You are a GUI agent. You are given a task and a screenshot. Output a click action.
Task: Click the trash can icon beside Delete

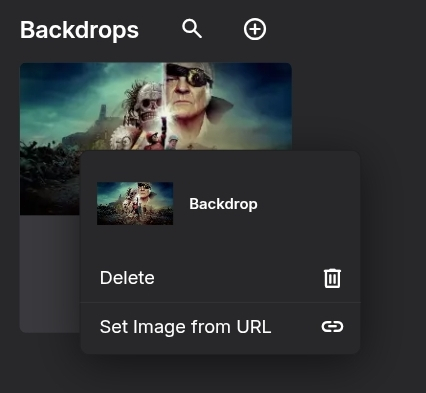(332, 278)
